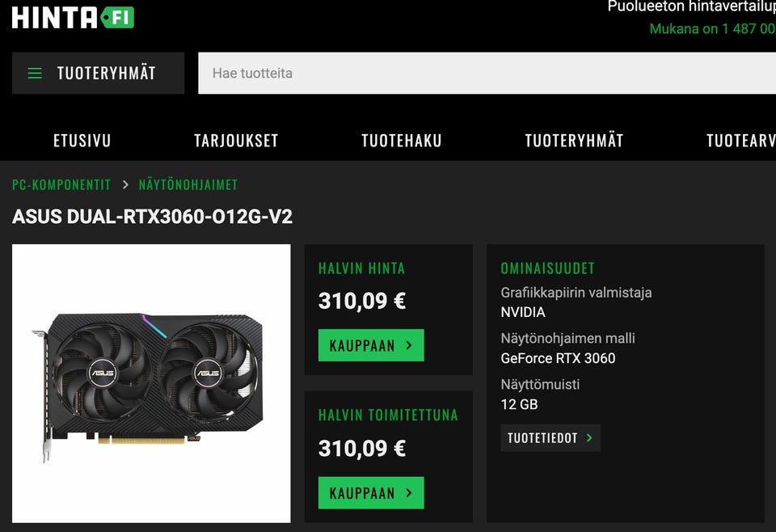
Task: Click Kauppaan under Halvin hinta
Action: pyautogui.click(x=371, y=345)
